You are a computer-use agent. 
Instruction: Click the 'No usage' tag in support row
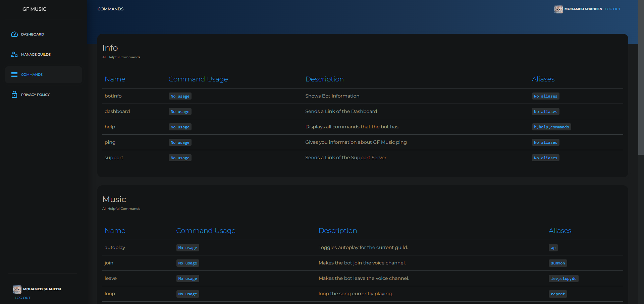click(x=180, y=158)
